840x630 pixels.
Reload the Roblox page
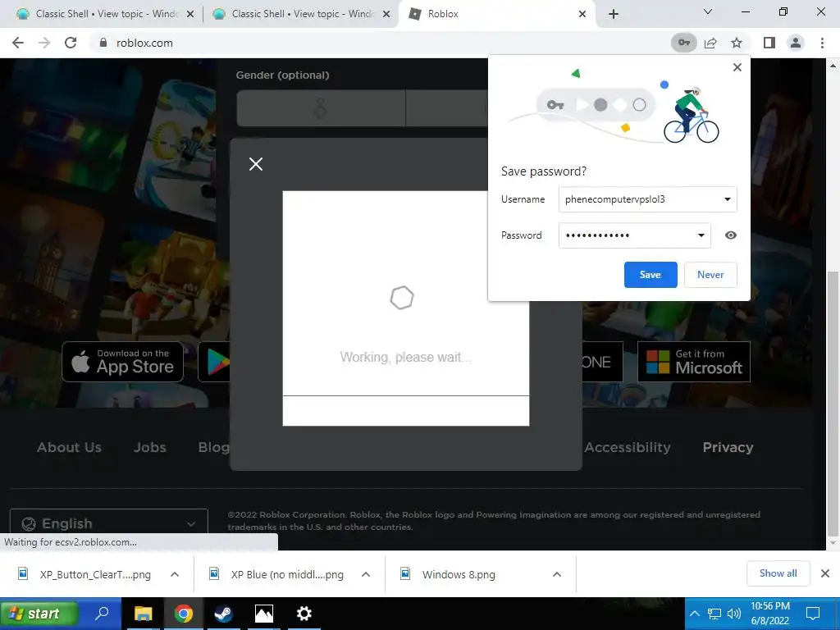pos(71,43)
